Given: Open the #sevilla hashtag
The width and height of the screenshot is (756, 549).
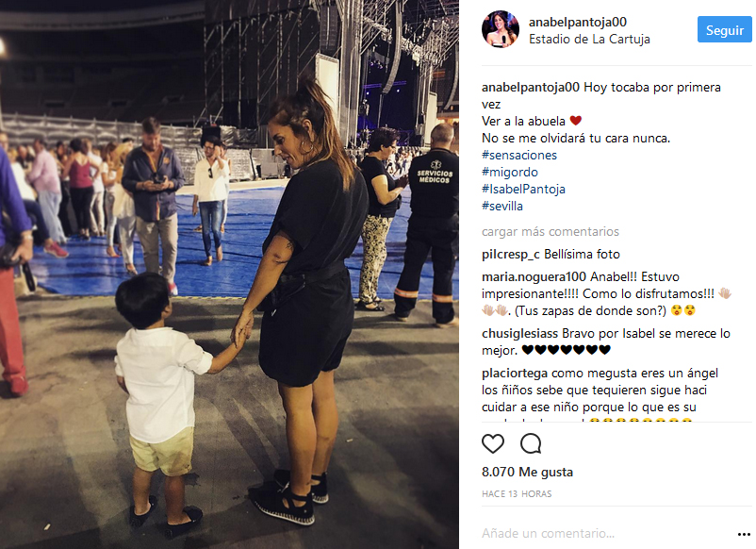Looking at the screenshot, I should click(x=501, y=206).
